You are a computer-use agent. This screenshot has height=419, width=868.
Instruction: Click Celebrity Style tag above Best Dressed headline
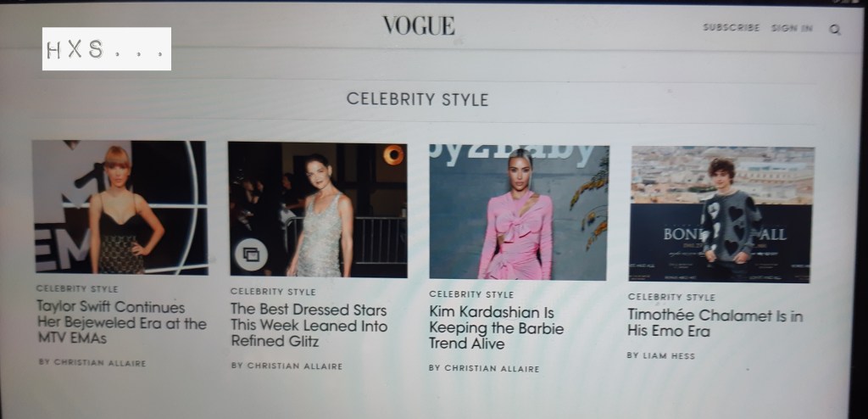click(x=273, y=292)
